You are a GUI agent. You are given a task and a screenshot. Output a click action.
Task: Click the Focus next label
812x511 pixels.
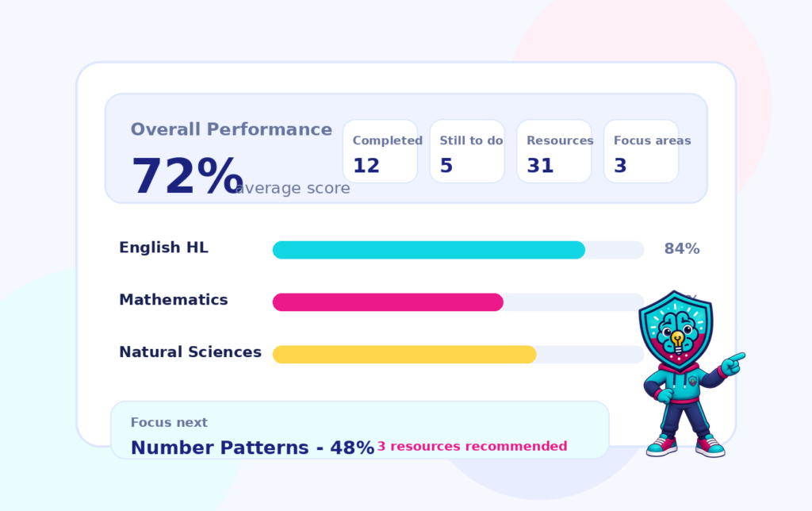click(169, 422)
